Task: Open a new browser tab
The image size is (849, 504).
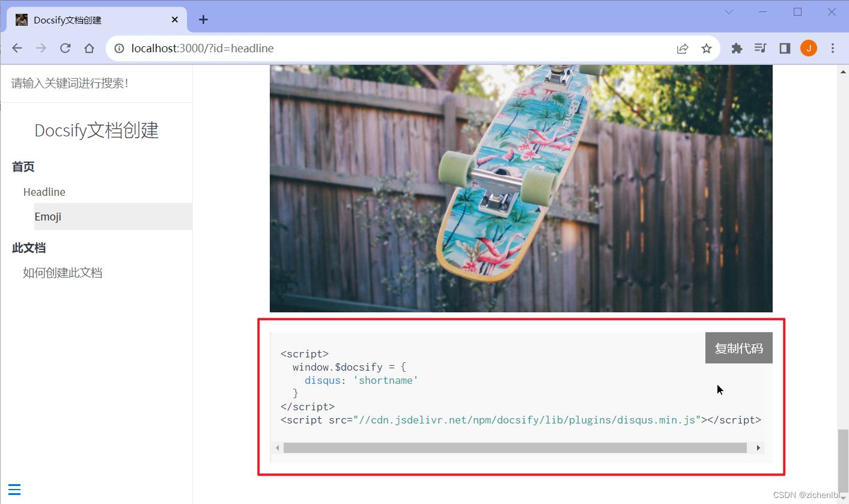Action: pyautogui.click(x=203, y=20)
